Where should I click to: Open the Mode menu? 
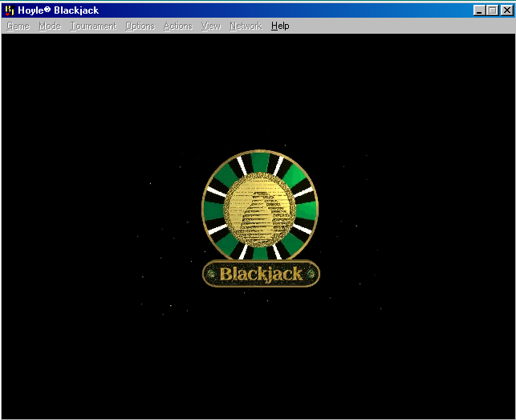click(50, 26)
